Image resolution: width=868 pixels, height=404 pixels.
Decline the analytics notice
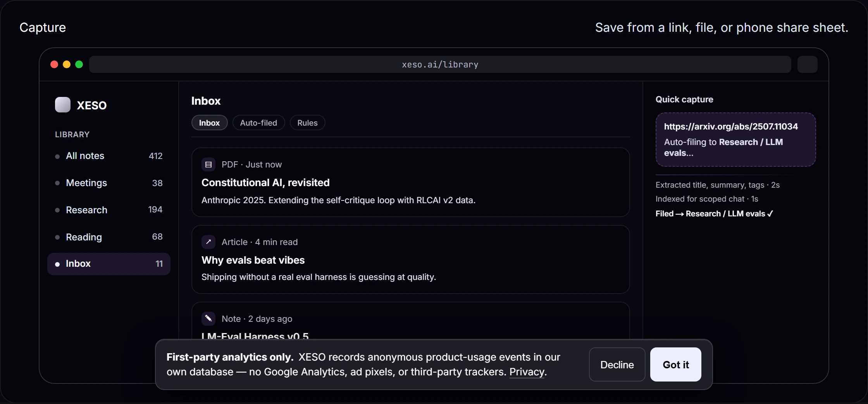pos(617,364)
